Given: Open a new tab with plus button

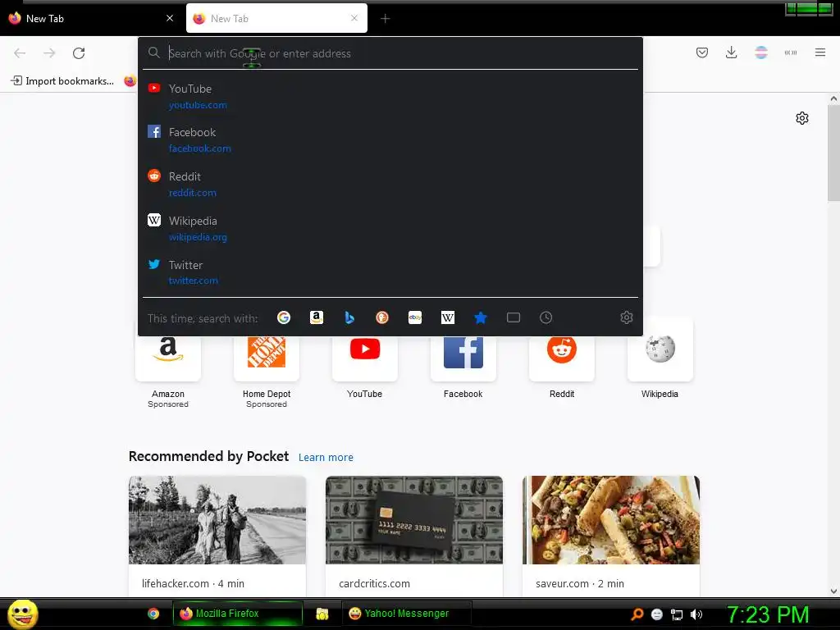Looking at the screenshot, I should pyautogui.click(x=386, y=19).
